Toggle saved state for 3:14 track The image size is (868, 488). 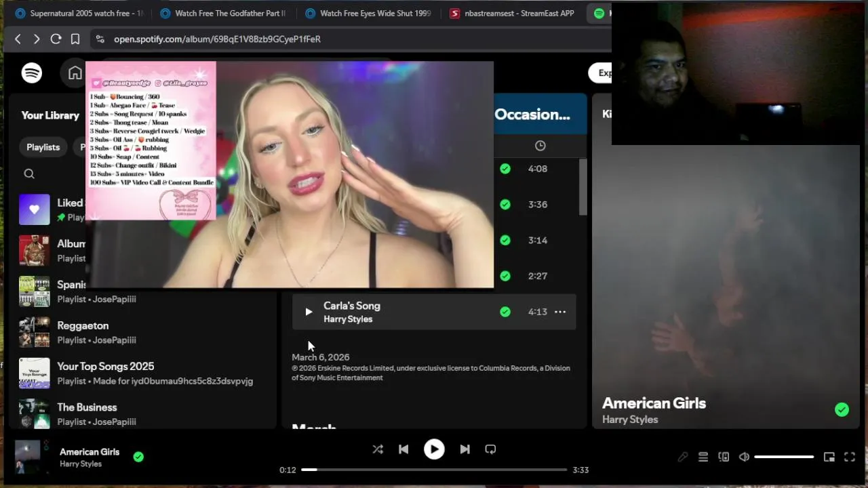pos(505,240)
